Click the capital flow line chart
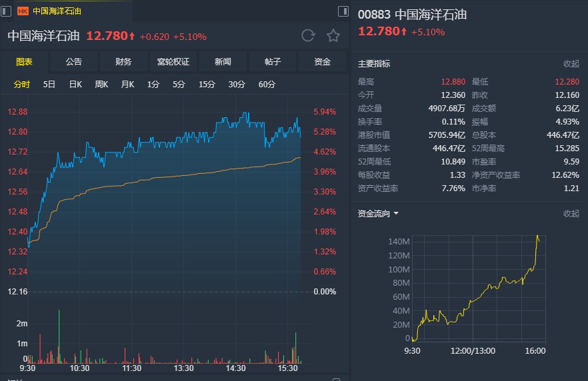 click(479, 288)
